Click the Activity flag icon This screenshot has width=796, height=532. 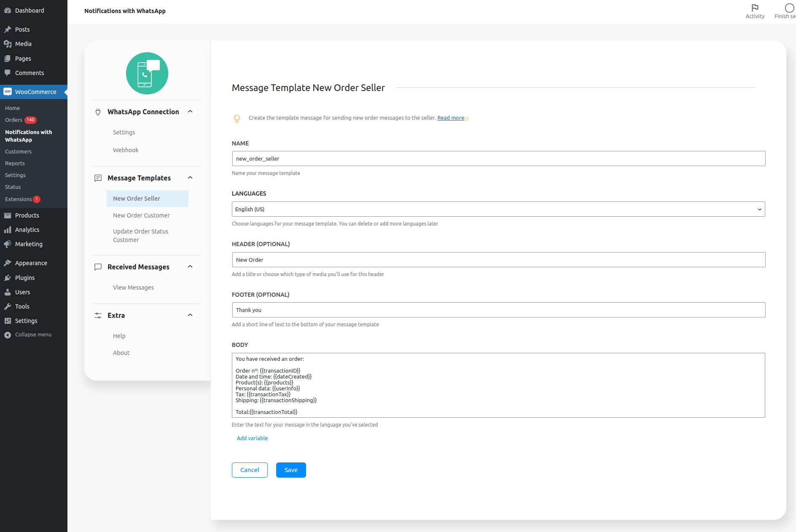755,8
